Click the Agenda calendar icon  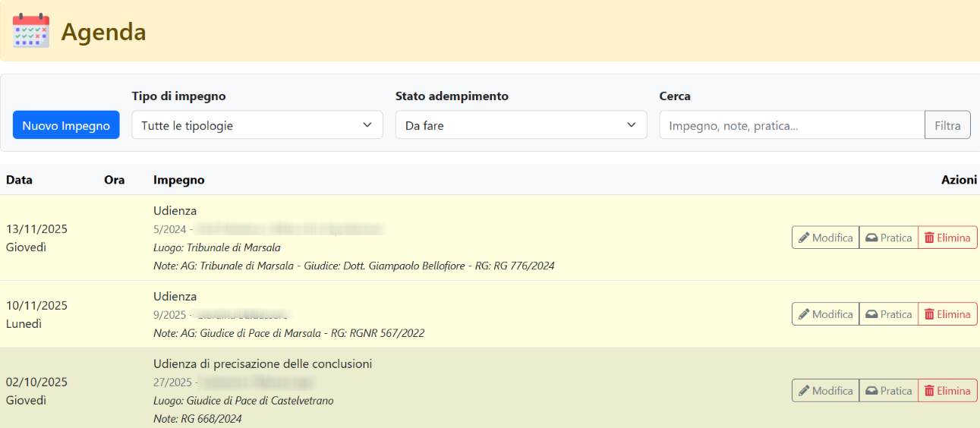click(31, 31)
